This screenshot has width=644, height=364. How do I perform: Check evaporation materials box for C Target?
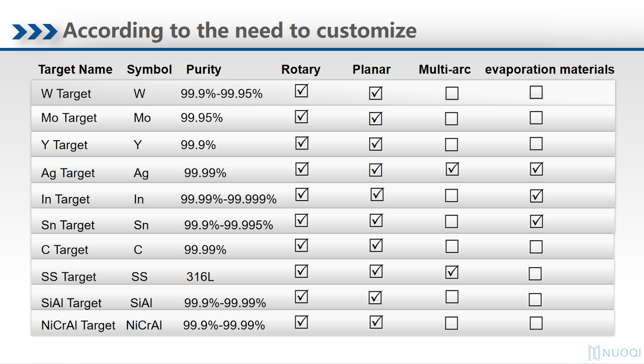pyautogui.click(x=536, y=247)
